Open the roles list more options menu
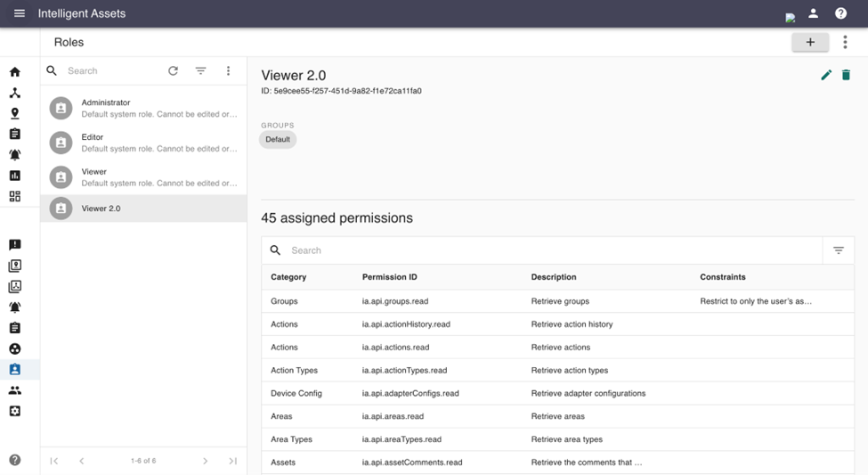868x475 pixels. coord(228,71)
